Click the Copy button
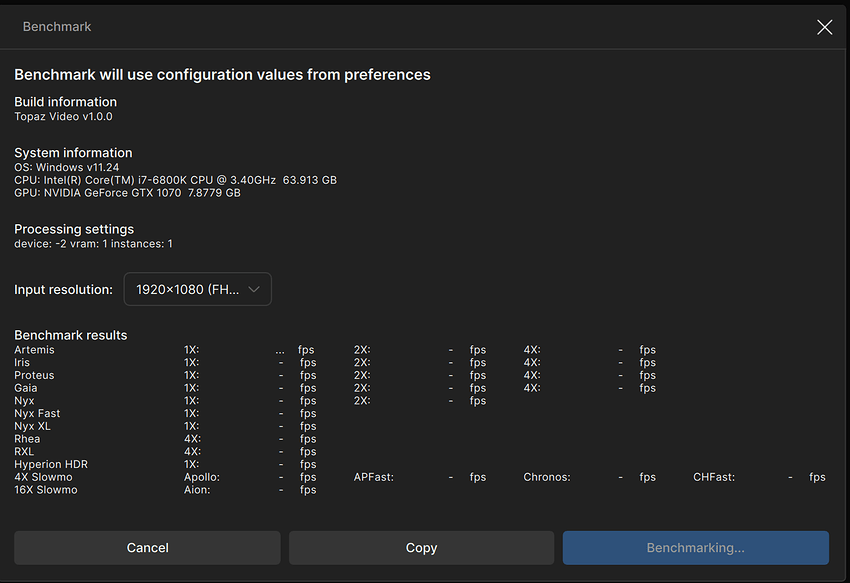 coord(421,547)
